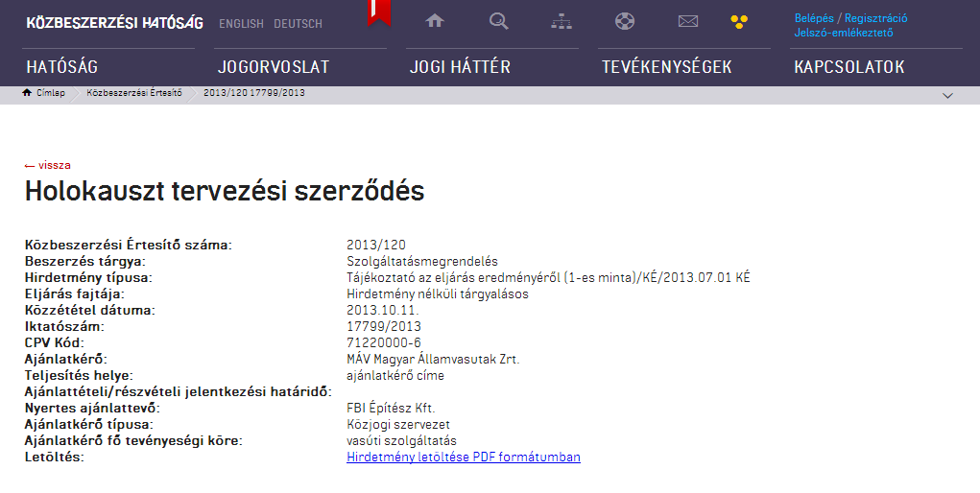
Task: Click the three yellow dots icon
Action: tap(739, 22)
